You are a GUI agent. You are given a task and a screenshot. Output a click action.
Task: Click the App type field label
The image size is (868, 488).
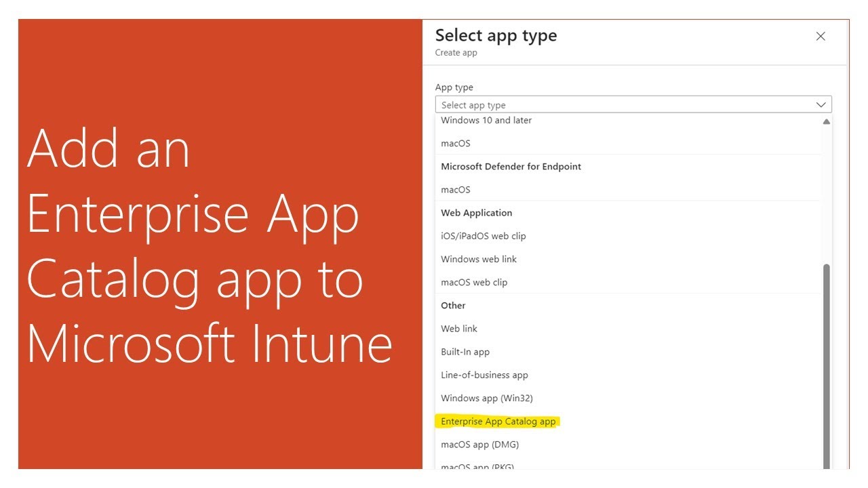(454, 87)
